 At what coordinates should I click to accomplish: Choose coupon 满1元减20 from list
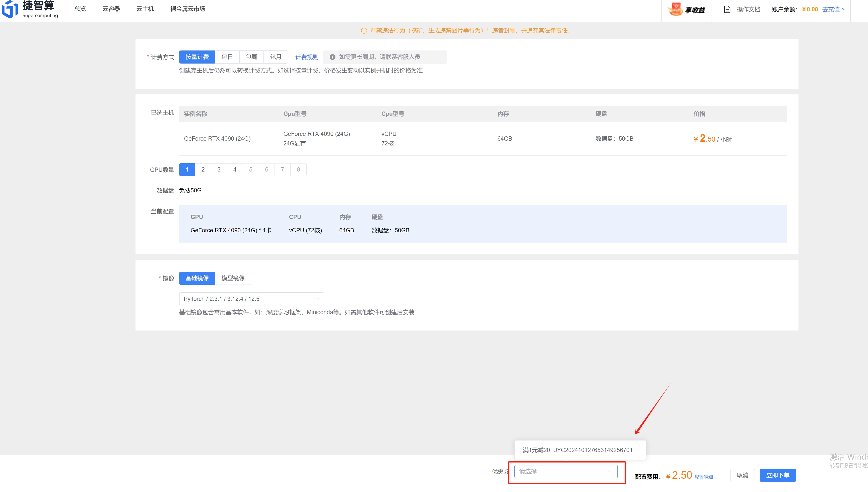click(x=577, y=450)
